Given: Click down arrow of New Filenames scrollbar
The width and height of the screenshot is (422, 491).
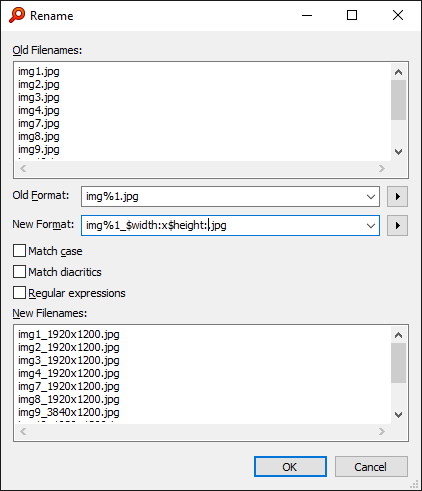Looking at the screenshot, I should point(398,415).
